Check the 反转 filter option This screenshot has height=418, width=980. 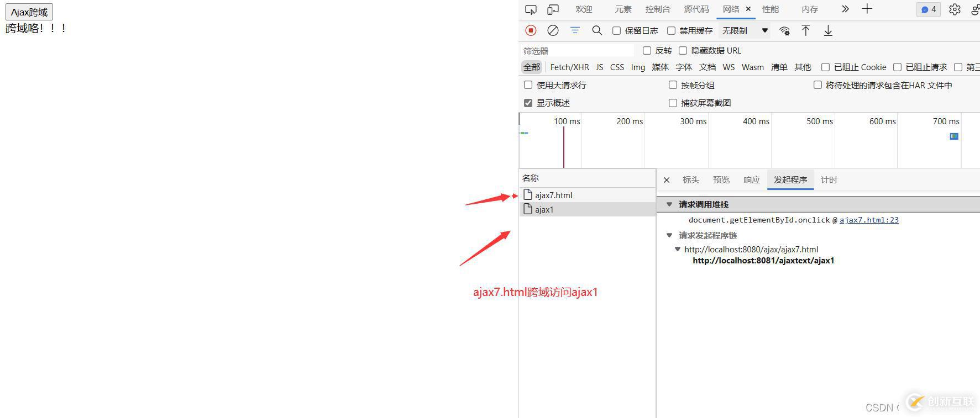(x=647, y=51)
